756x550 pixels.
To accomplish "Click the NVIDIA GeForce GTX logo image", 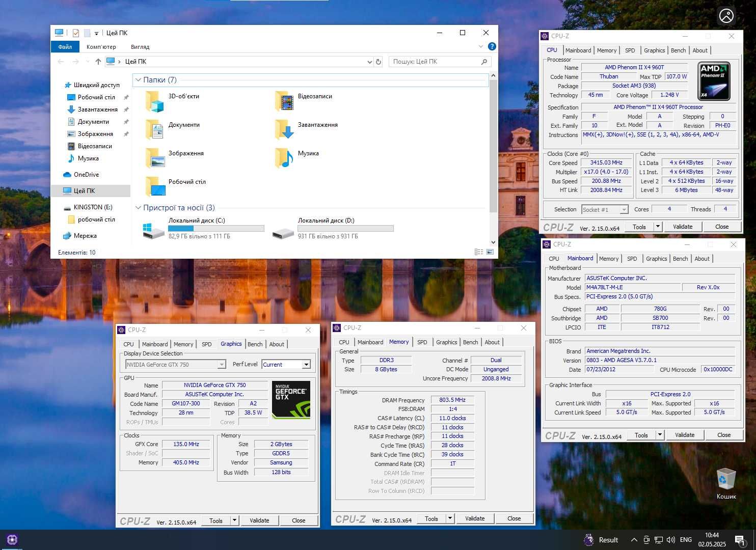I will 291,400.
